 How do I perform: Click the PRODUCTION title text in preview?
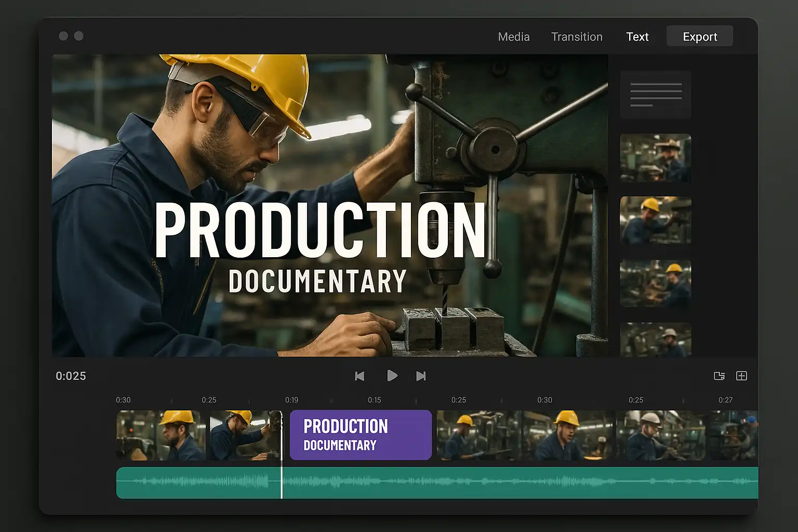click(x=320, y=230)
